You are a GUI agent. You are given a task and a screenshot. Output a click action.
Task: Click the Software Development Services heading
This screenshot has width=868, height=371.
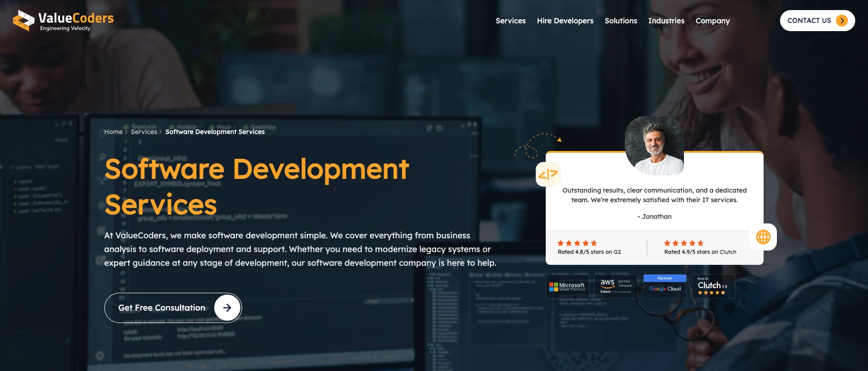coord(256,187)
